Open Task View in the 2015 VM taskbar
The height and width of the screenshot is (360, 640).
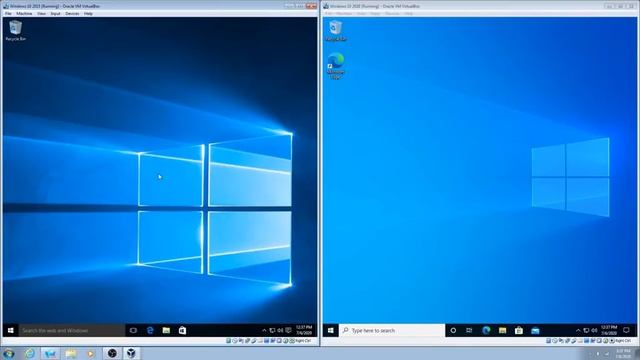pos(133,330)
